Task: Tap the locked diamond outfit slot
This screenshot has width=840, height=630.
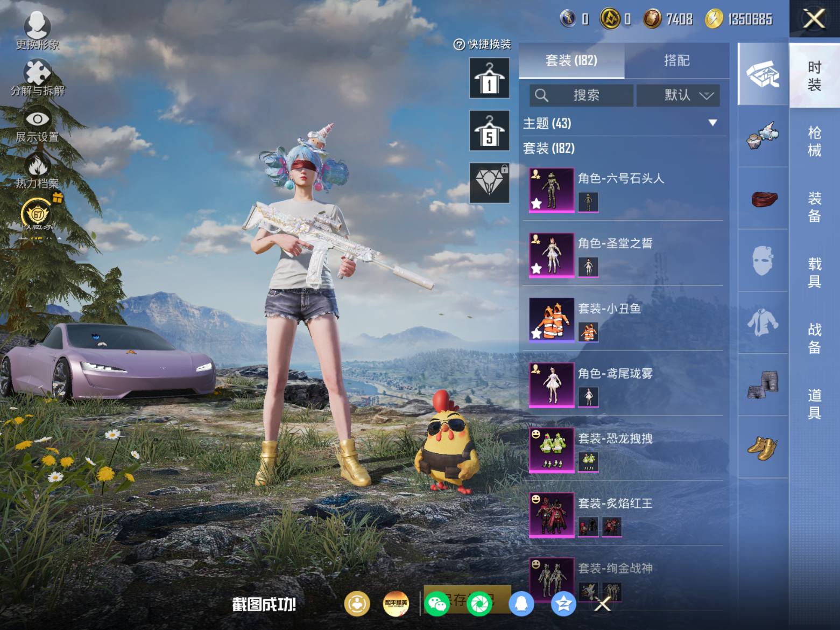Action: pyautogui.click(x=489, y=183)
